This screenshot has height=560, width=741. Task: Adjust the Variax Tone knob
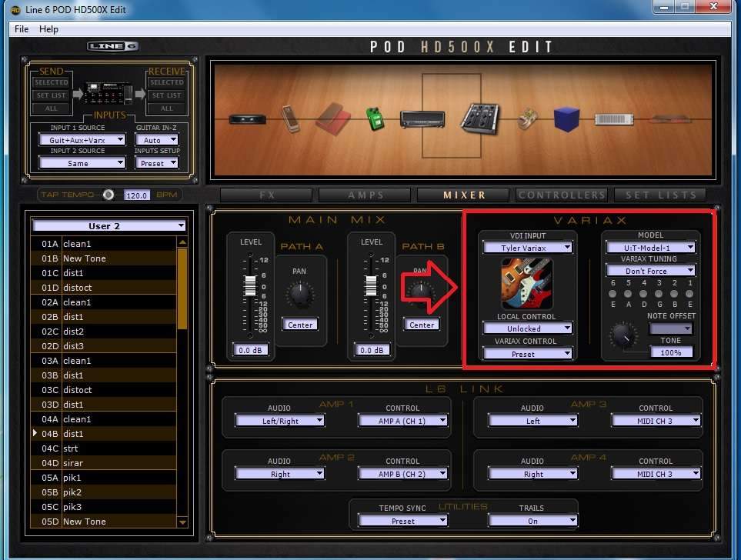[623, 335]
